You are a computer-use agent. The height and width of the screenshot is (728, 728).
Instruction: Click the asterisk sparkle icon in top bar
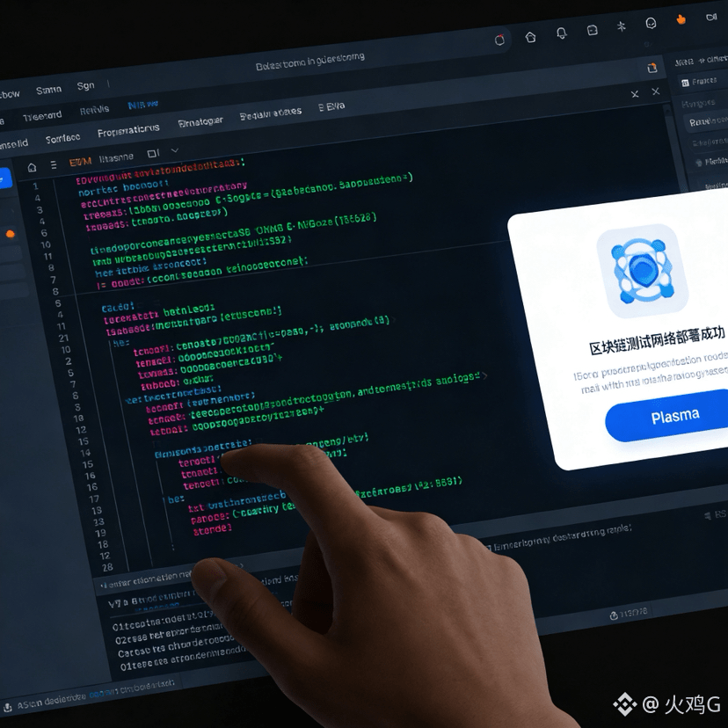[622, 26]
